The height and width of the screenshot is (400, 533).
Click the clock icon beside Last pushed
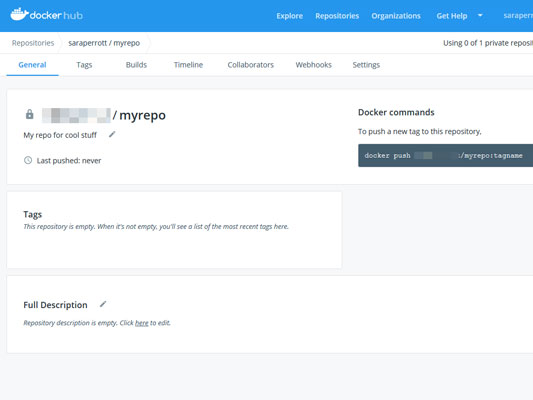click(28, 160)
